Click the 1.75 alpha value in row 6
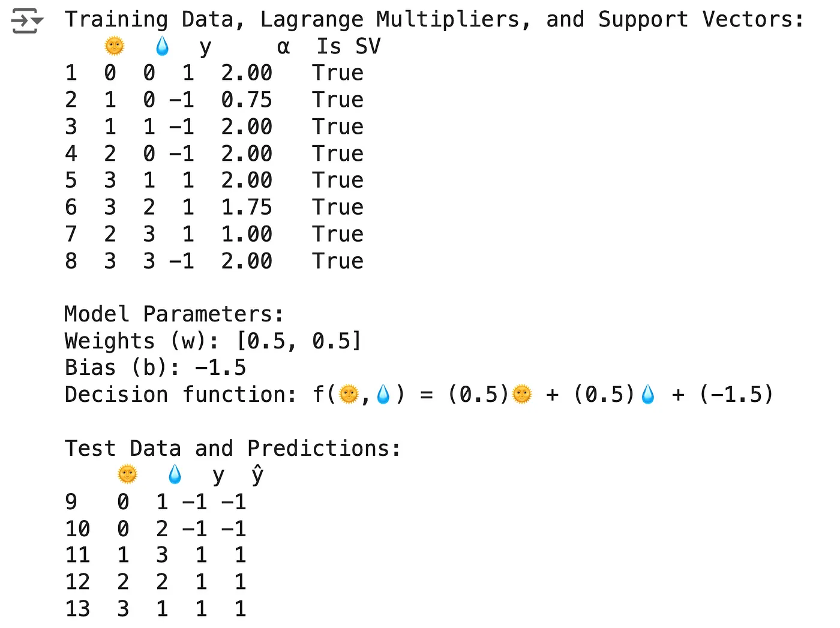This screenshot has width=840, height=628. 246,207
